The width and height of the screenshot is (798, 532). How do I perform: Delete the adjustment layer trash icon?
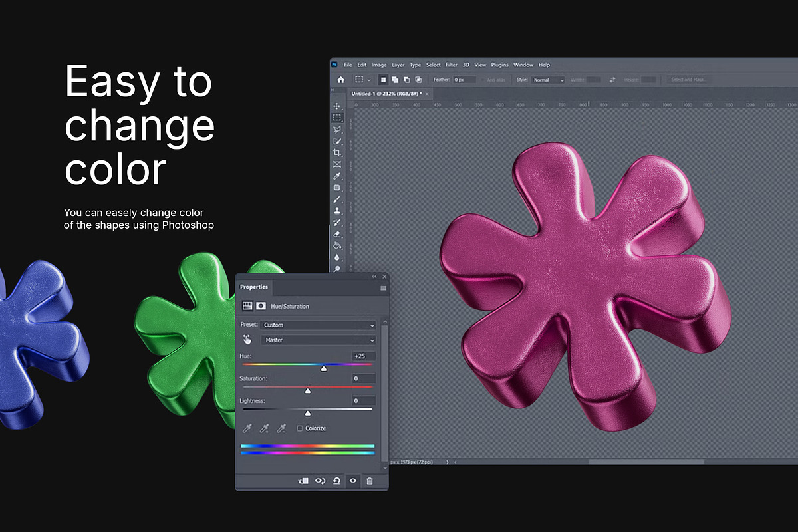[370, 481]
